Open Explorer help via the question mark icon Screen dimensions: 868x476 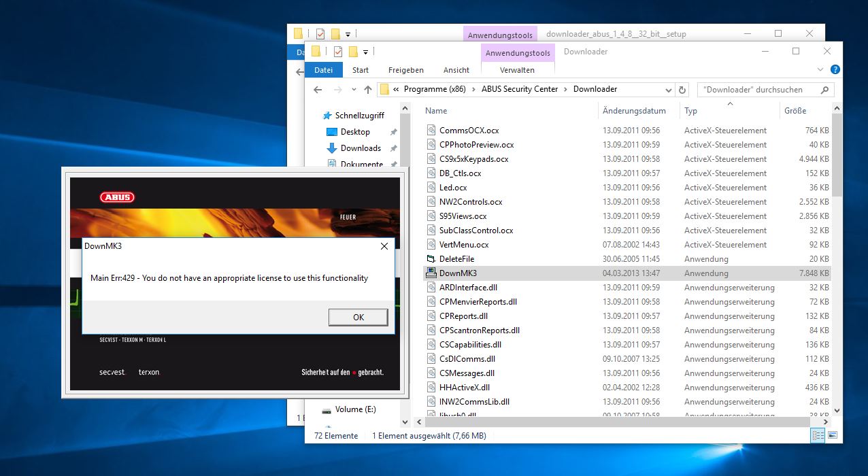coord(835,69)
